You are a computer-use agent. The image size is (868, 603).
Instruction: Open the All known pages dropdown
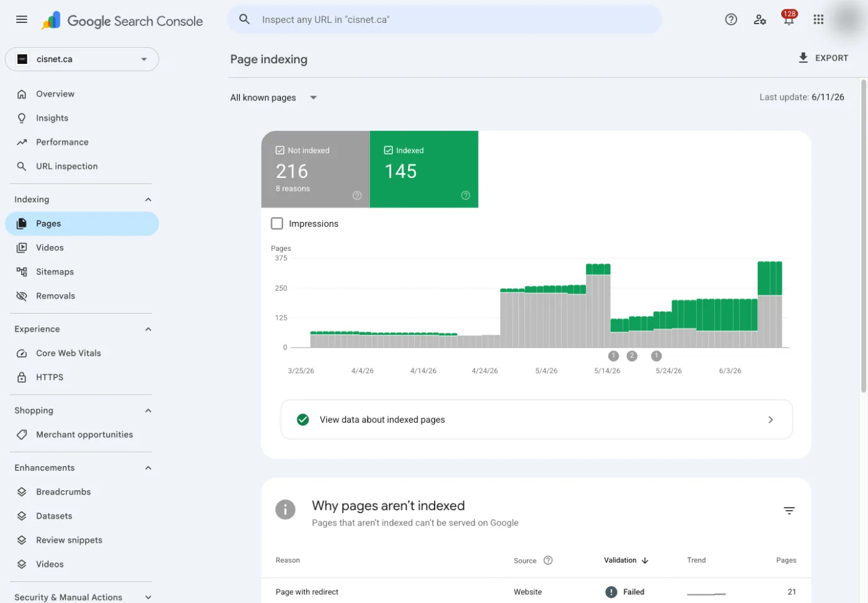tap(273, 97)
